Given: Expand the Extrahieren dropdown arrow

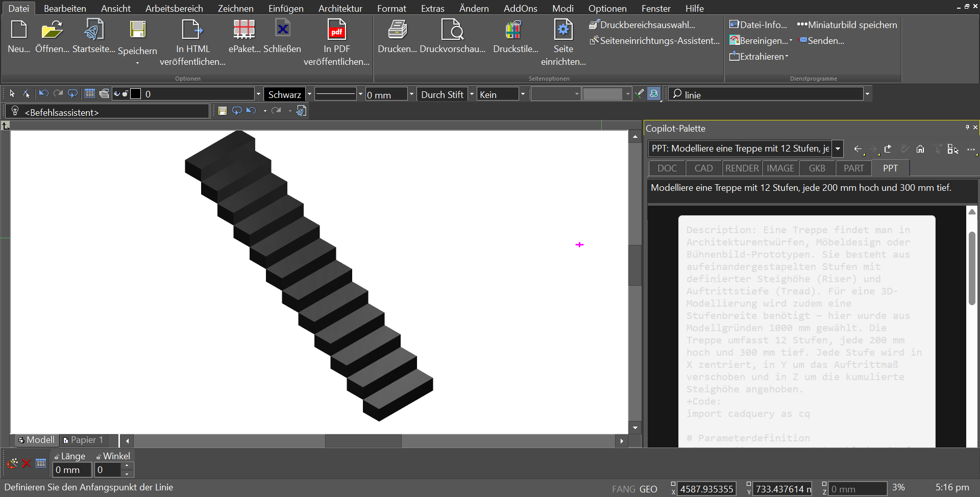Looking at the screenshot, I should [787, 57].
